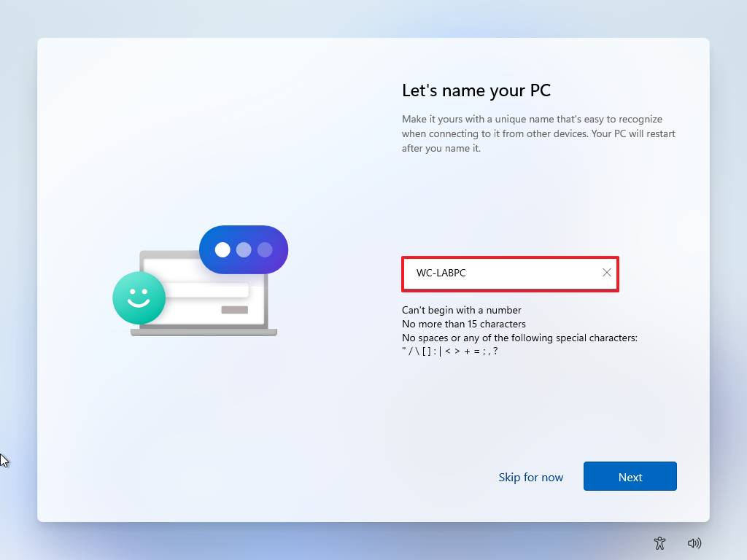Click the laptop chat illustration

200,281
